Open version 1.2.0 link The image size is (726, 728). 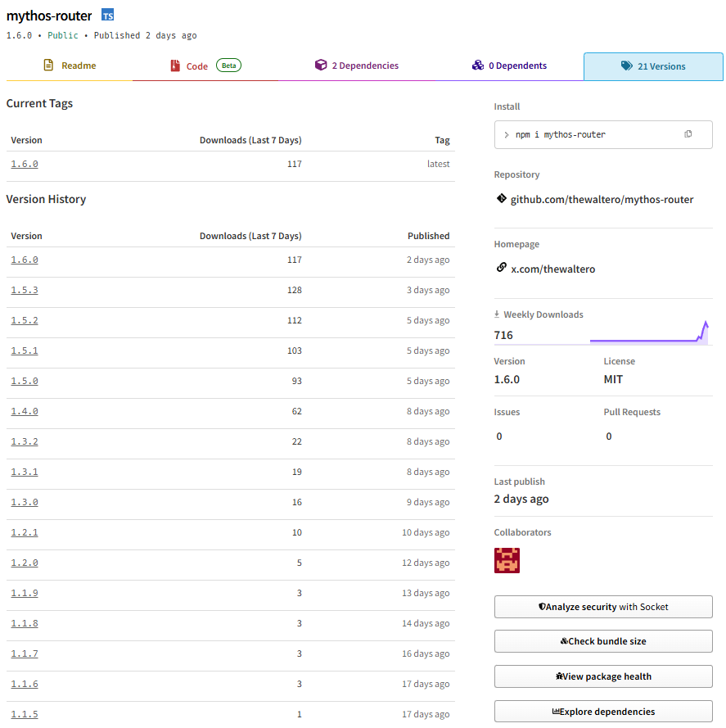click(x=25, y=563)
